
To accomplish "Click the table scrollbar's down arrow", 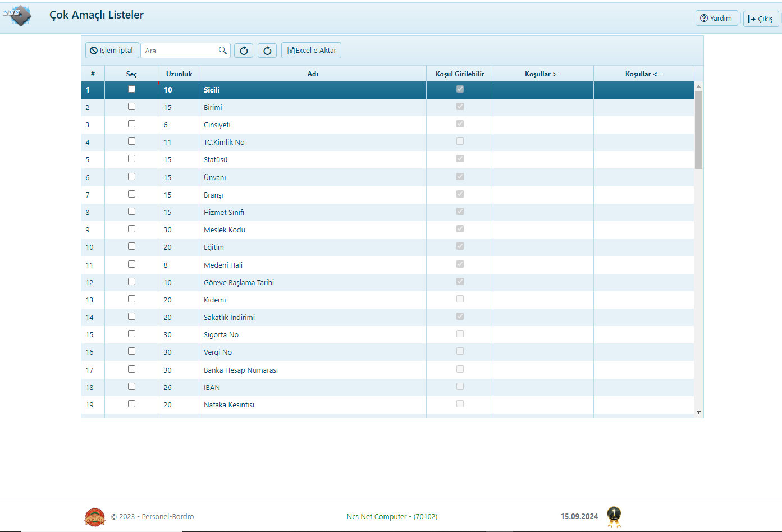I will tap(698, 412).
